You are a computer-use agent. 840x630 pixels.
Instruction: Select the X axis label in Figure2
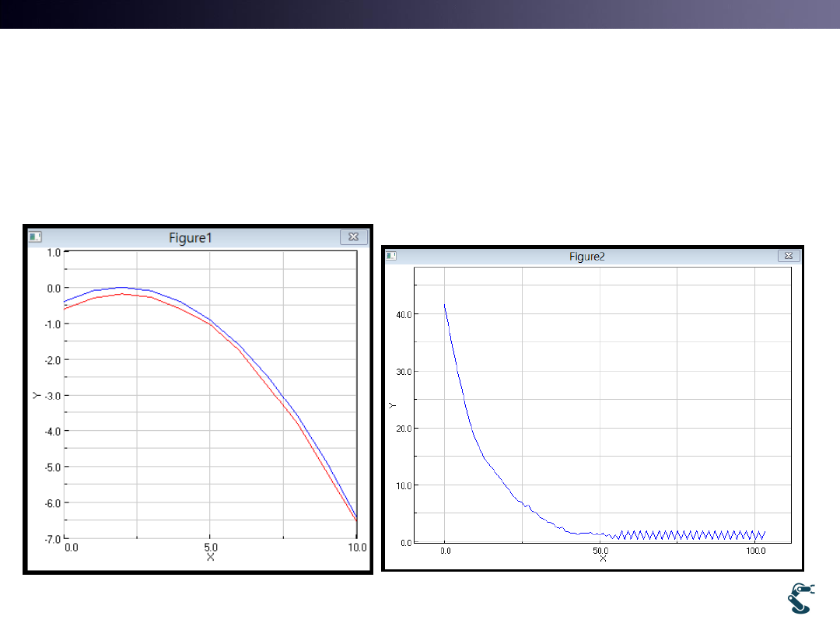click(603, 558)
